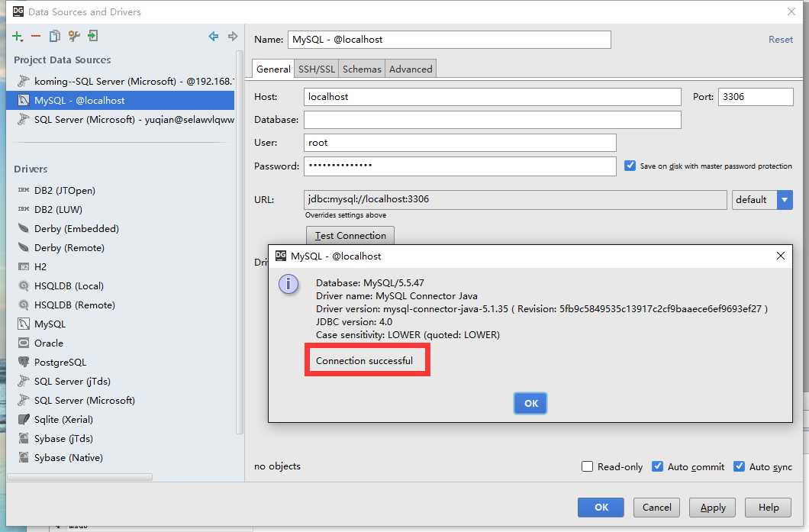This screenshot has width=809, height=532.
Task: Toggle the Auto sync checkbox
Action: coord(739,466)
